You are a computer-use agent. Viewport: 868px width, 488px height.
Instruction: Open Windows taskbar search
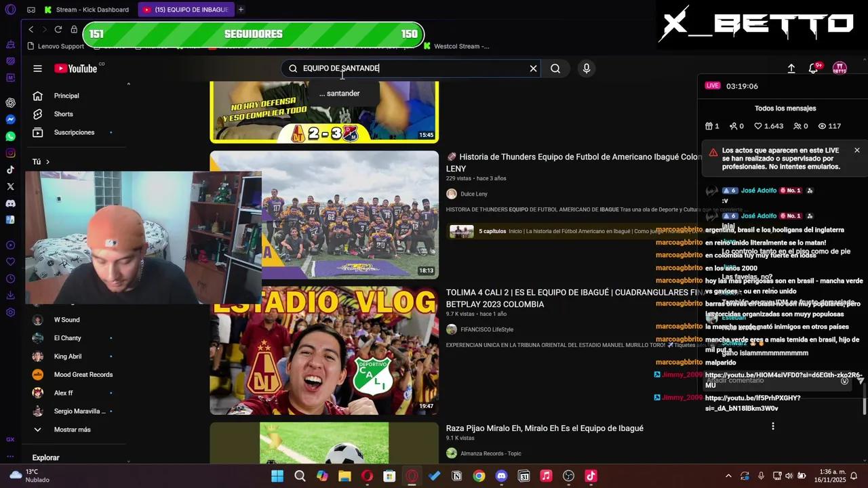[x=300, y=476]
